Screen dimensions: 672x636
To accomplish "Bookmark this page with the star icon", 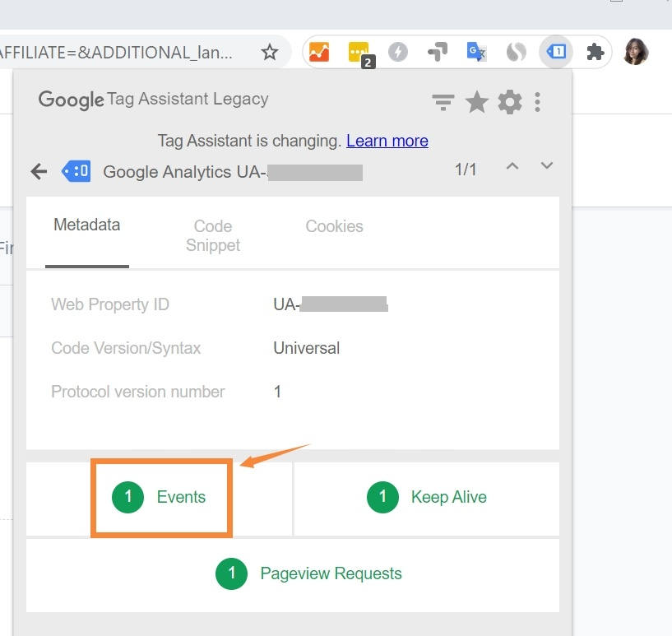I will (269, 53).
